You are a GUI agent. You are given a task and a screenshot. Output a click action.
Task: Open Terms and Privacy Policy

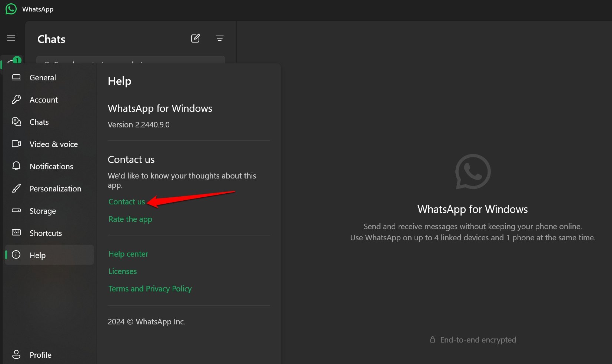pos(150,289)
